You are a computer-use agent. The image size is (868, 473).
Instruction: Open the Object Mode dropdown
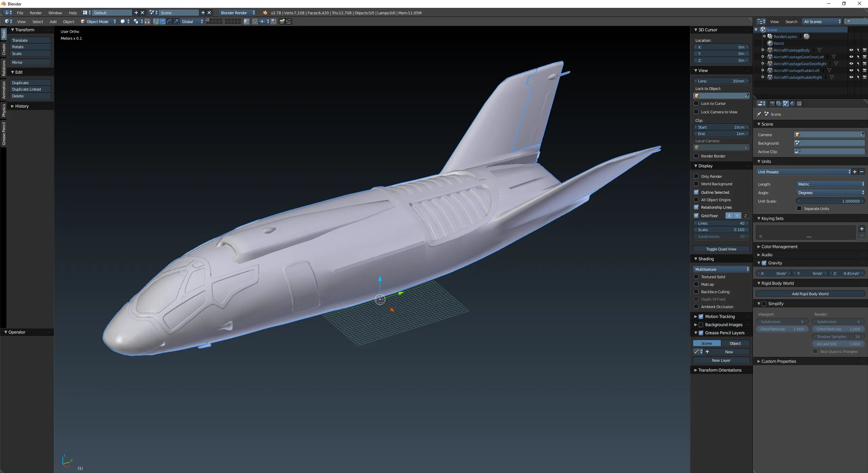(x=98, y=21)
